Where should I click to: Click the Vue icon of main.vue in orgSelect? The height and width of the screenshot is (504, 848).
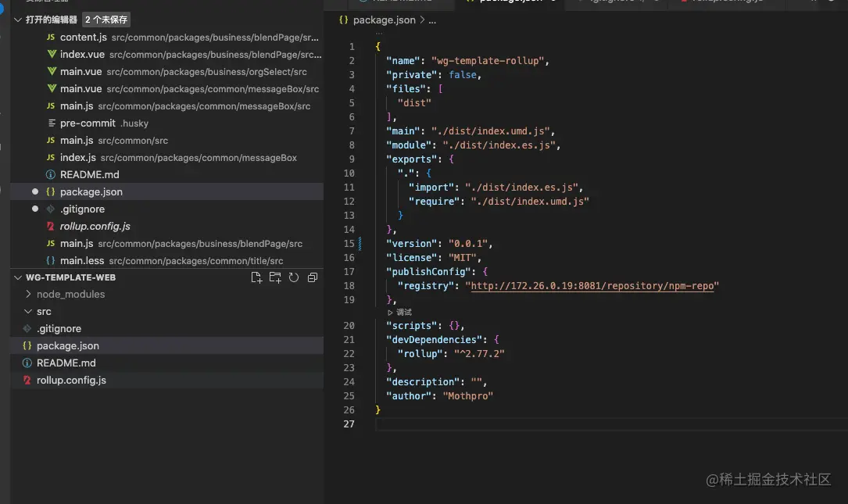tap(52, 71)
